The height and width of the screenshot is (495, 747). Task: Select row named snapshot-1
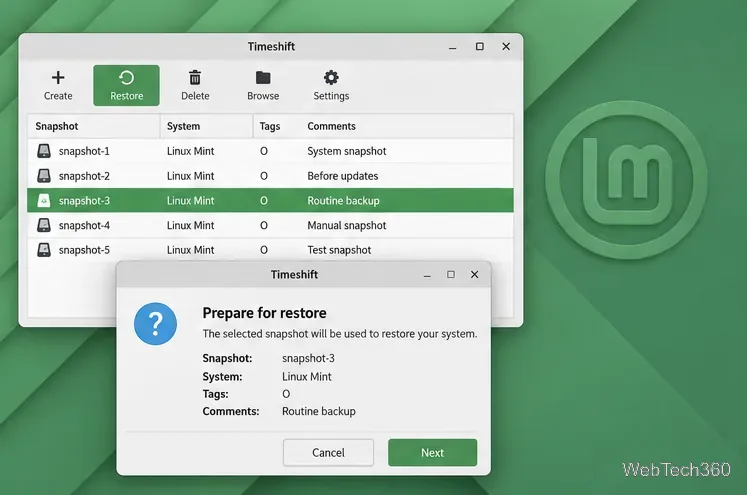tap(270, 151)
